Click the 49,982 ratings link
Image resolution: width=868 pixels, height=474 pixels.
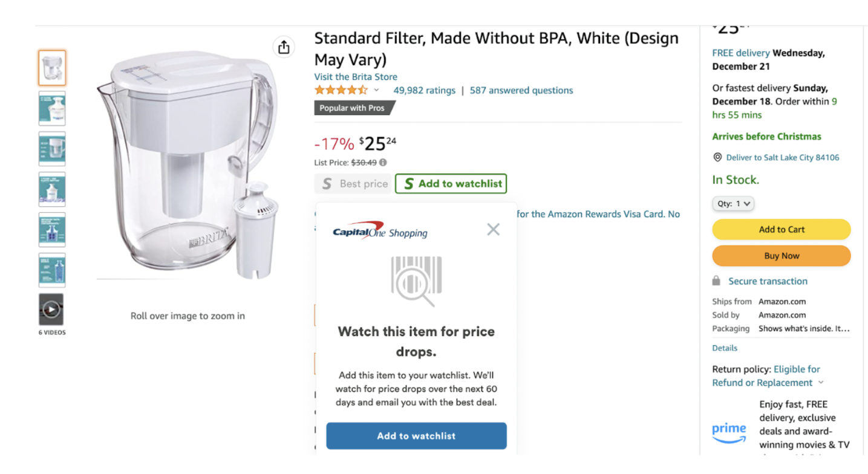[x=424, y=90]
